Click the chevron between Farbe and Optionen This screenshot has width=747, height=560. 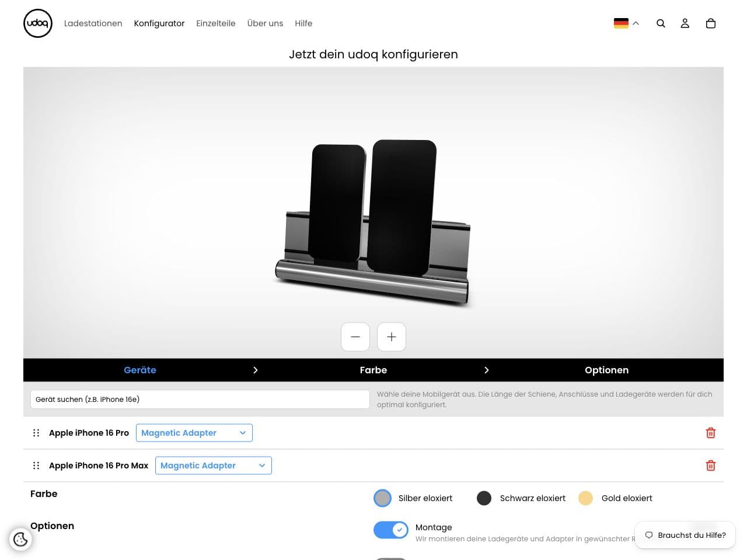[487, 370]
